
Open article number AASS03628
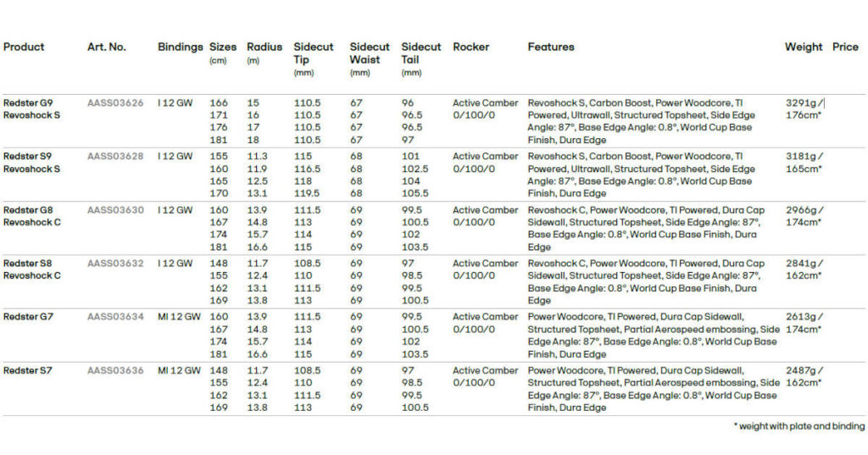(x=115, y=157)
